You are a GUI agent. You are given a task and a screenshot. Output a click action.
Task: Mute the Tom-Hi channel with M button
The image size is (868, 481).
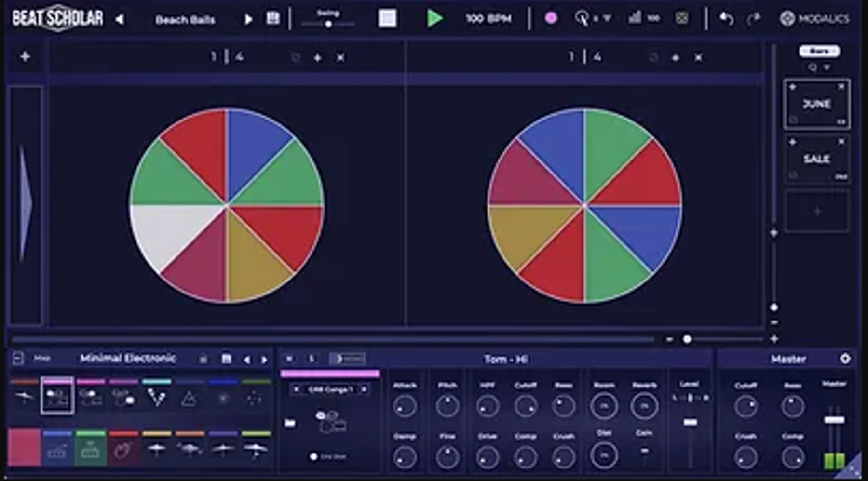[x=289, y=359]
